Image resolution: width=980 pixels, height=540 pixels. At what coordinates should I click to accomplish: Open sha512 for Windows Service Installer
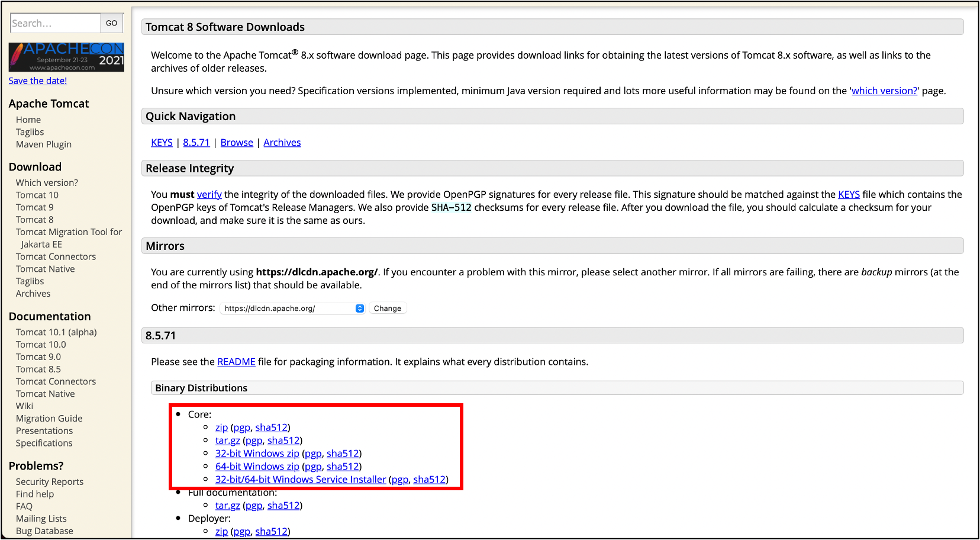click(429, 480)
